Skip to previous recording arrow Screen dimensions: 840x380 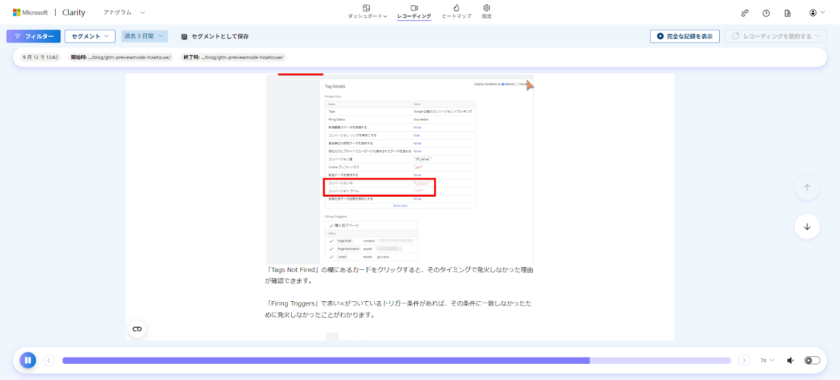49,360
